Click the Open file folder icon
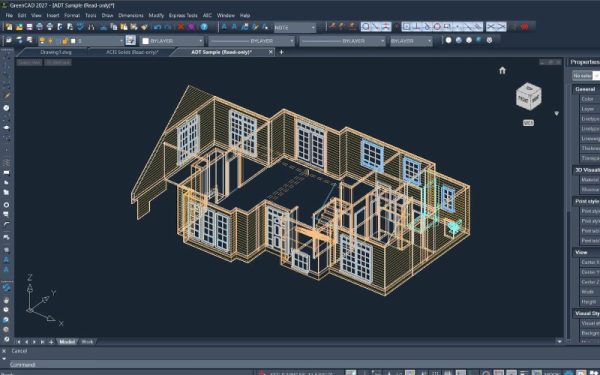 19,27
